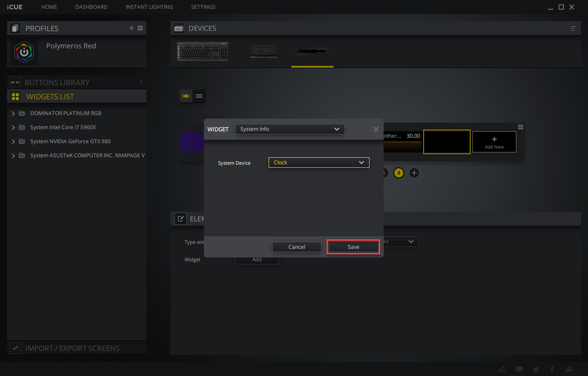Open the Profiles panel menu icon

point(140,28)
